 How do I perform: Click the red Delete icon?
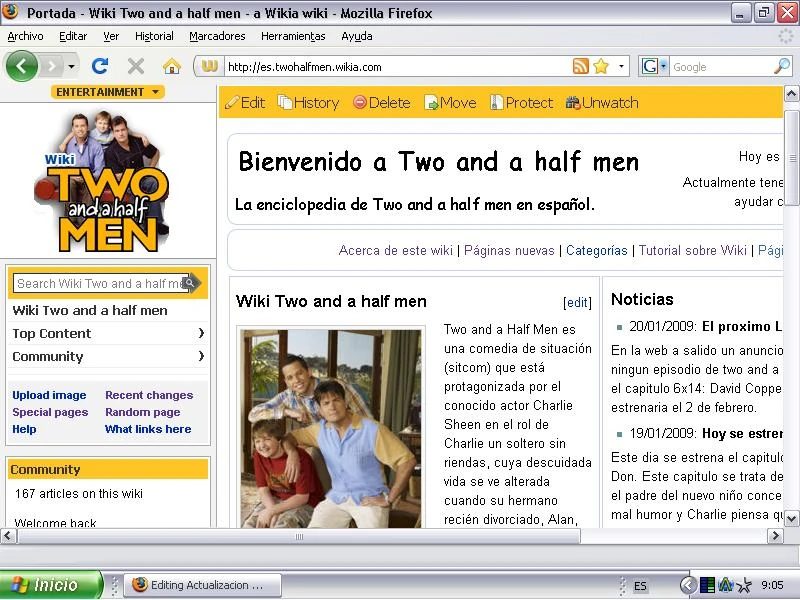pyautogui.click(x=360, y=103)
